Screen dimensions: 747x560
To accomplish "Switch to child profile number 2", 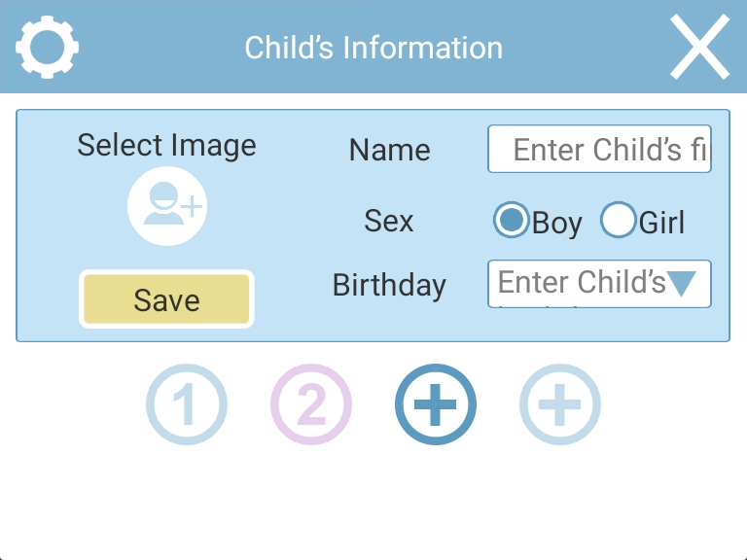I will (x=311, y=404).
